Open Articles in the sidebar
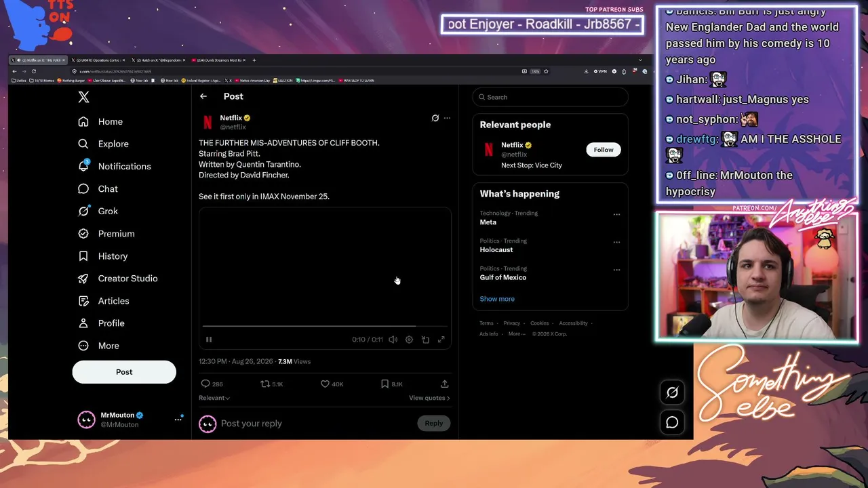The height and width of the screenshot is (488, 868). pyautogui.click(x=104, y=301)
